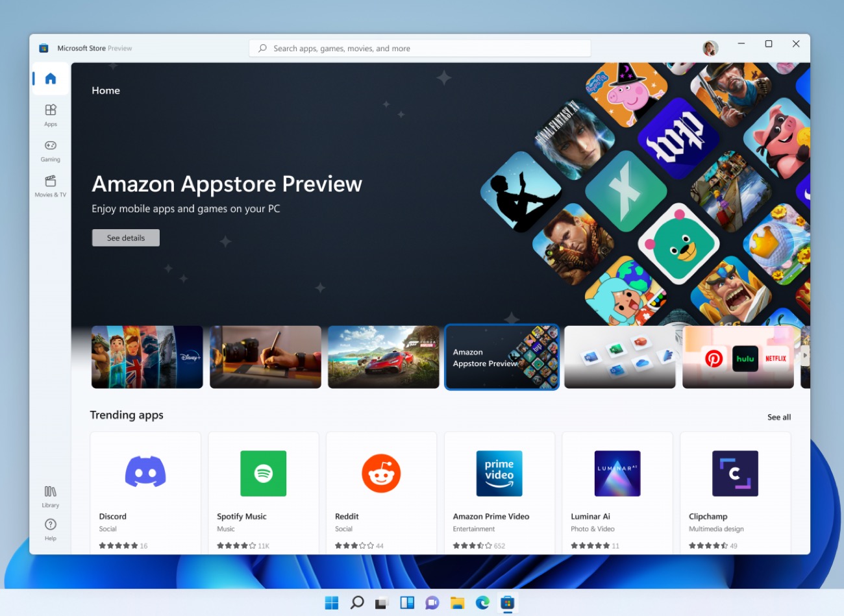Screen dimensions: 844x616
Task: Click the Amazon Prime Video title
Action: click(x=491, y=517)
